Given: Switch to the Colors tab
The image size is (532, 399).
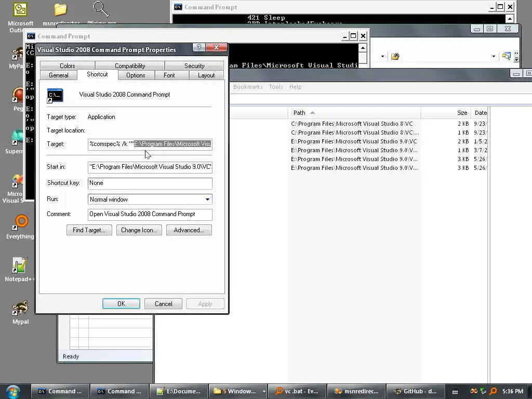Looking at the screenshot, I should coord(67,66).
